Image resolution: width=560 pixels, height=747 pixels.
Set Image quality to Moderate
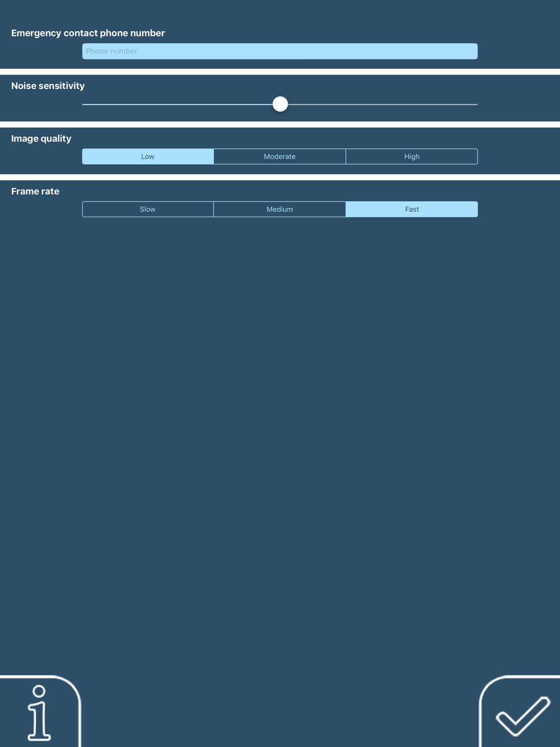coord(280,156)
